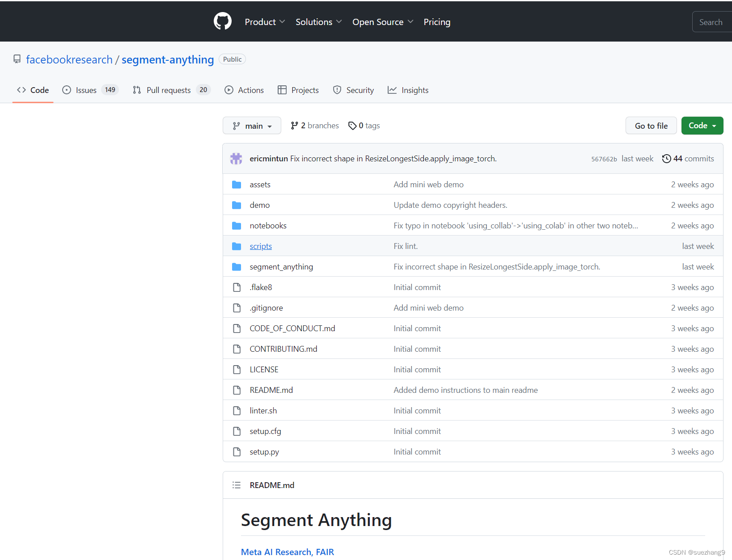
Task: Click the file icon next to CONTRIBUTING.md
Action: point(237,349)
